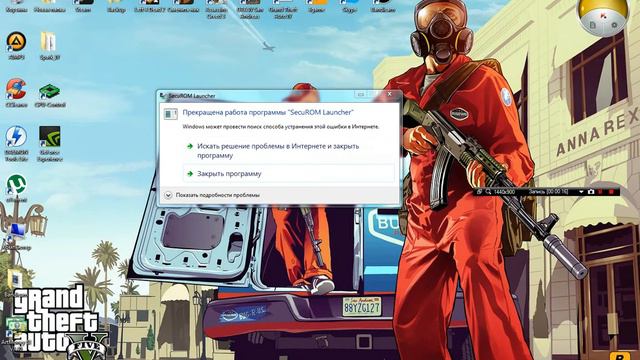Click the 'Прекращена работа программы' heading

click(x=268, y=112)
